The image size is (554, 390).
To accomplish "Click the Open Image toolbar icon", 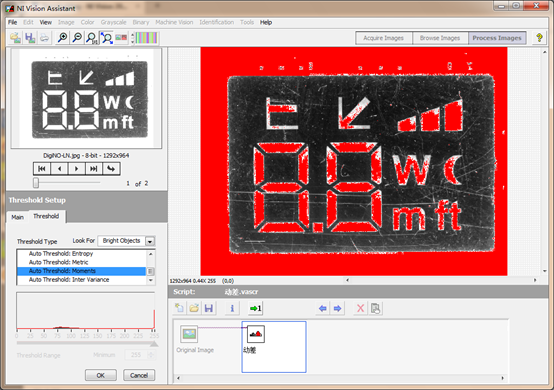I will coord(16,37).
